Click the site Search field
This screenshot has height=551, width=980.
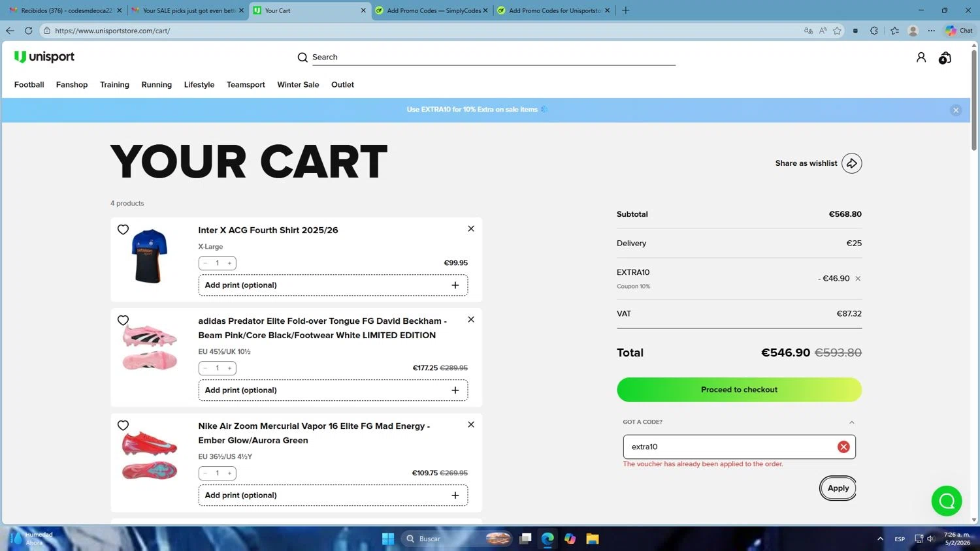pos(493,57)
